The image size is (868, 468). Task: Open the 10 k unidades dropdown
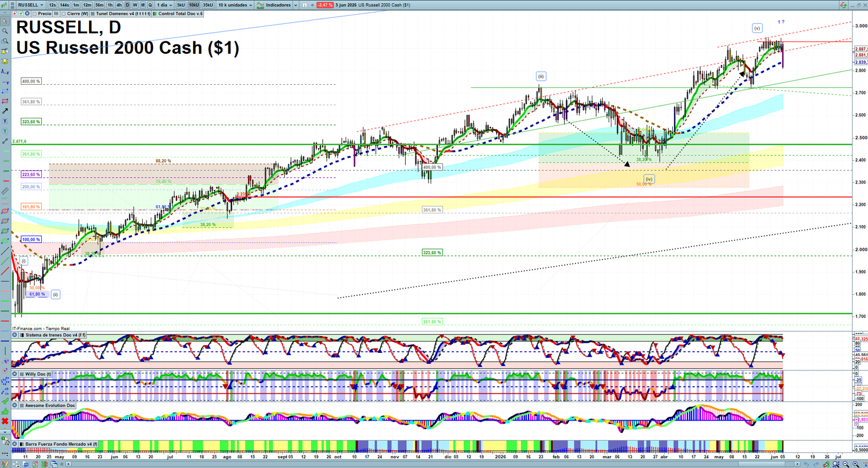(x=235, y=5)
